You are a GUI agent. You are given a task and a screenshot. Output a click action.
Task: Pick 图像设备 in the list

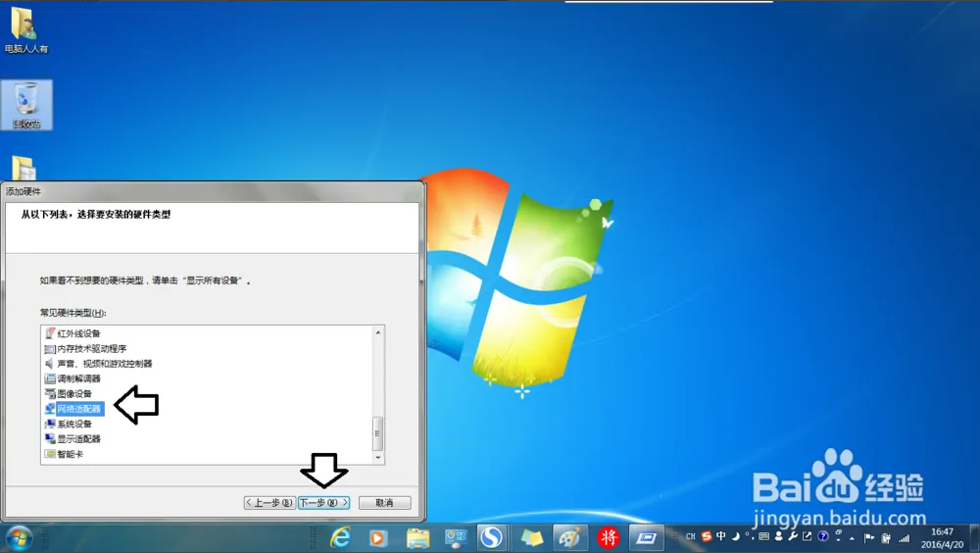coord(74,394)
